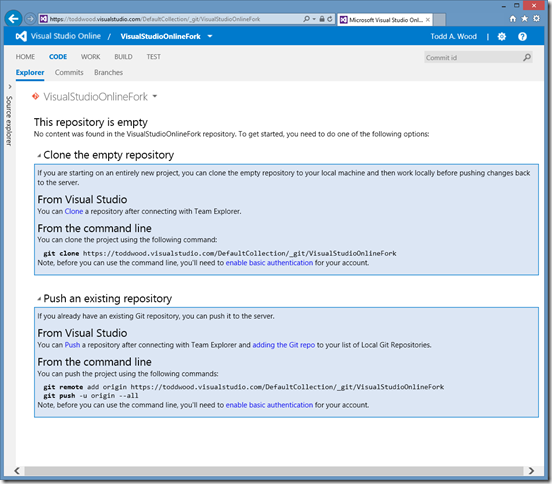Click the Push link under From Visual Studio
The width and height of the screenshot is (552, 484).
(x=72, y=345)
